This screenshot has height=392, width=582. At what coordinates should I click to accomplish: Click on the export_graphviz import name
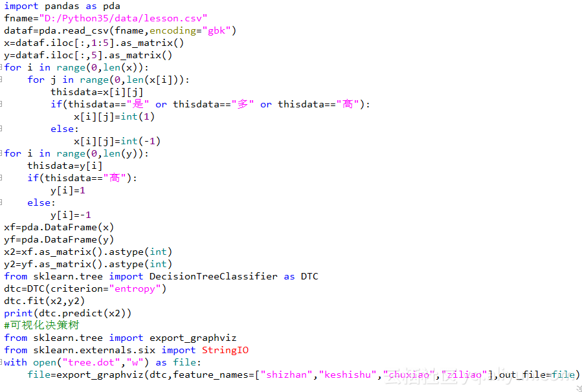[193, 338]
